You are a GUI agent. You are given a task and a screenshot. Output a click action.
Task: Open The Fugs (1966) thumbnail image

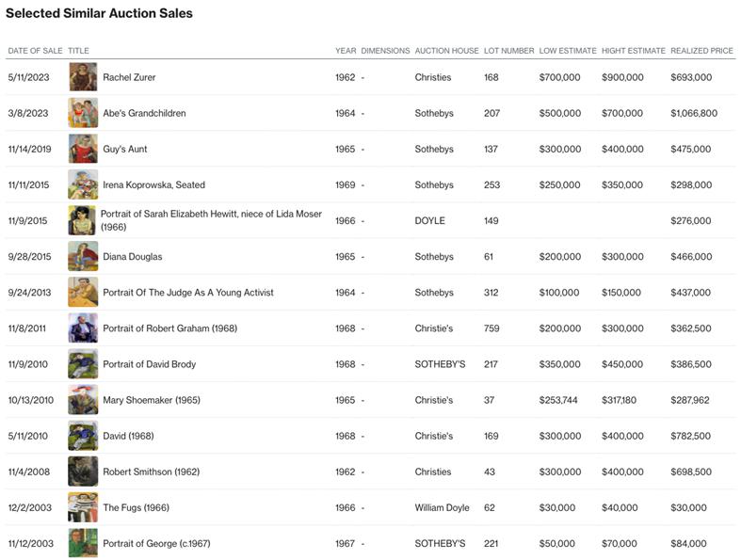pyautogui.click(x=83, y=507)
